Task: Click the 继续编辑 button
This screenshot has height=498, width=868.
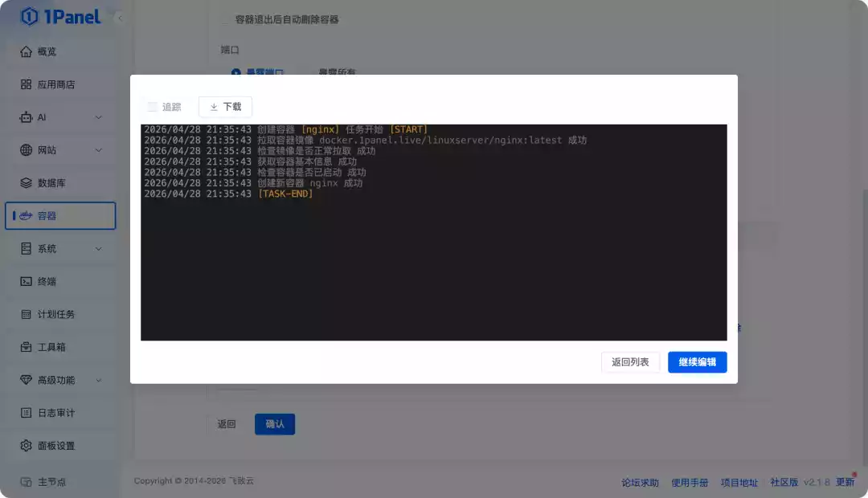Action: point(697,362)
